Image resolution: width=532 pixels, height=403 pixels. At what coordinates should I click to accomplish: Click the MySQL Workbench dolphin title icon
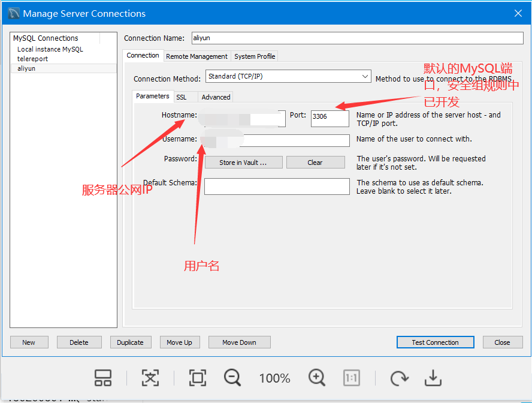(14, 13)
